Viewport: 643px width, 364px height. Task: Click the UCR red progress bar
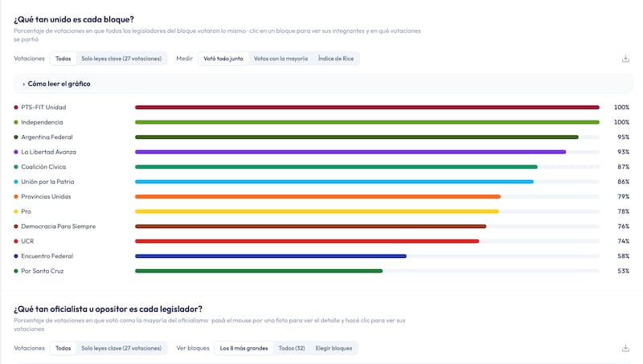click(307, 241)
